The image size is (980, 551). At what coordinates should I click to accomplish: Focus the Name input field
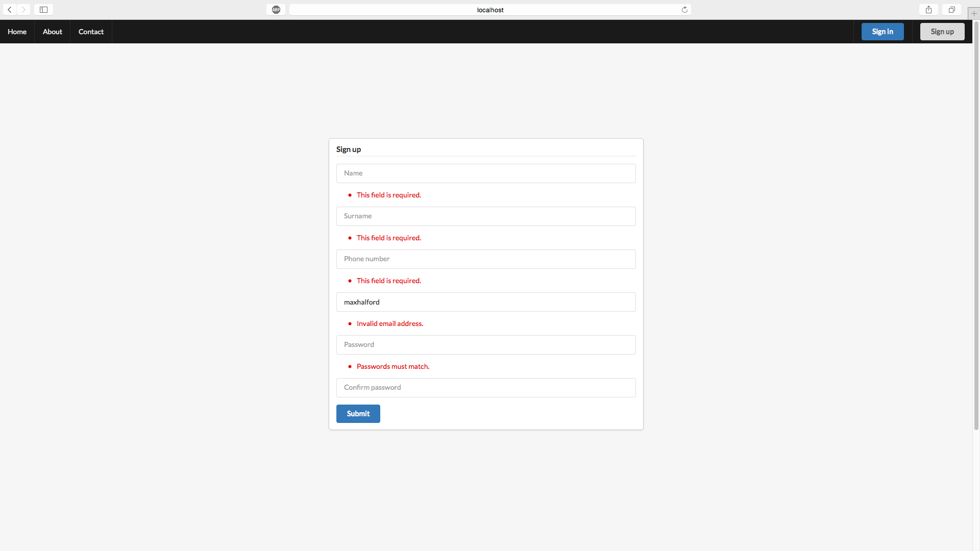pos(485,173)
